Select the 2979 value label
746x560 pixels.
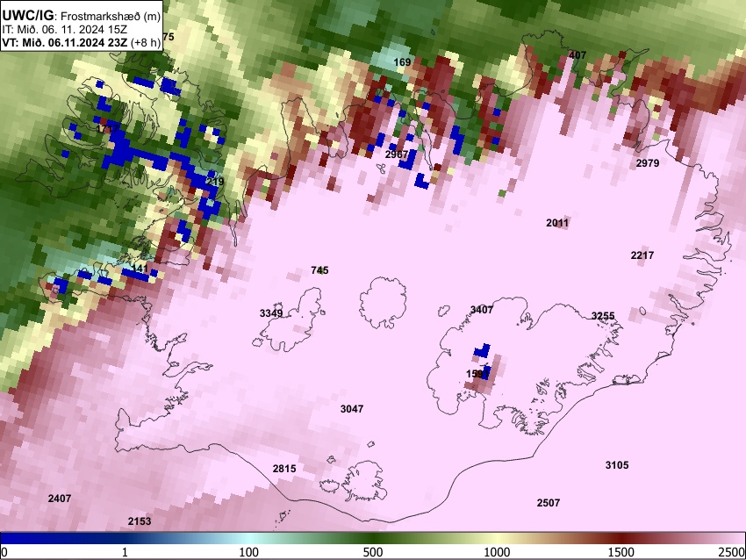648,163
